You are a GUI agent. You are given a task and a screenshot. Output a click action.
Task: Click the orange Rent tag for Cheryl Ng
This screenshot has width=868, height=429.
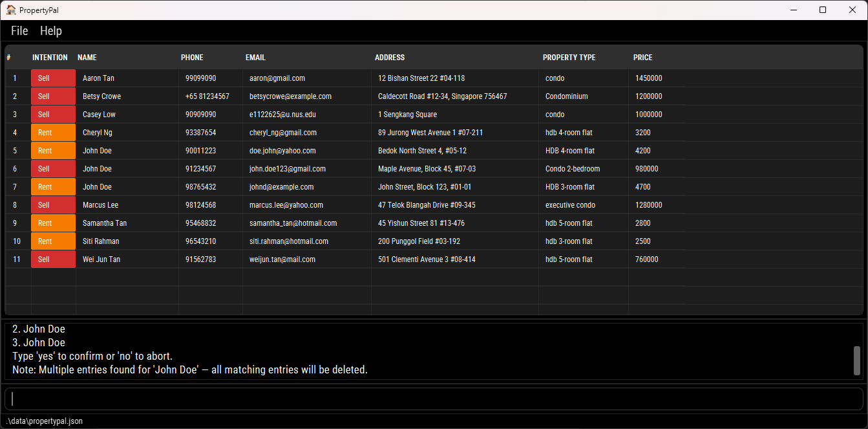pyautogui.click(x=53, y=133)
